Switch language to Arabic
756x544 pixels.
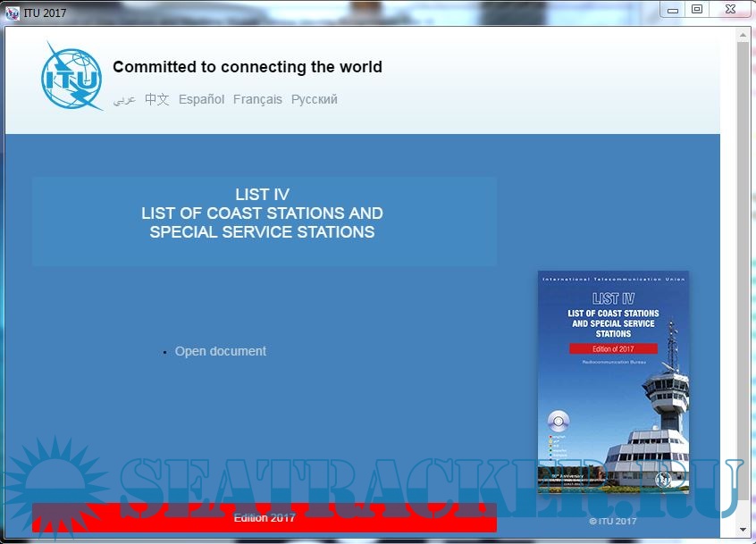[x=124, y=100]
